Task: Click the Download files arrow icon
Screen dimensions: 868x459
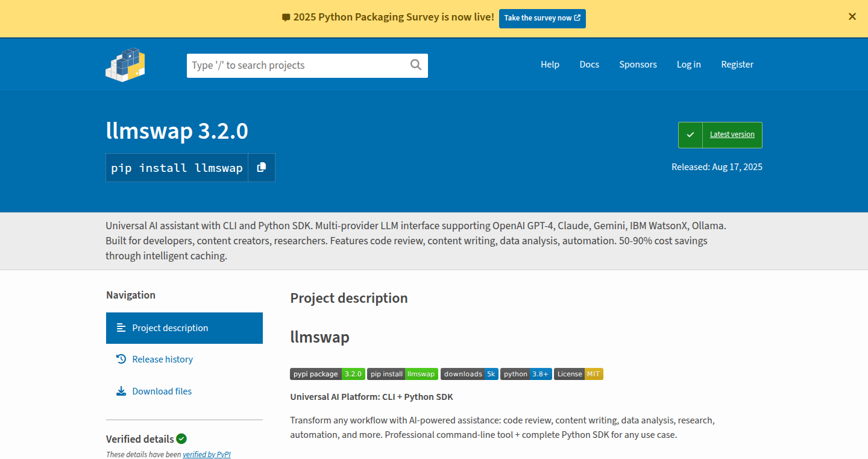Action: click(x=121, y=391)
